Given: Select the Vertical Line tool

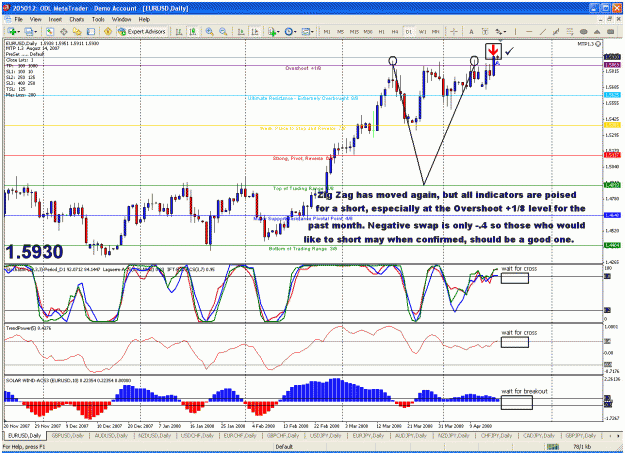Looking at the screenshot, I should pyautogui.click(x=515, y=32).
